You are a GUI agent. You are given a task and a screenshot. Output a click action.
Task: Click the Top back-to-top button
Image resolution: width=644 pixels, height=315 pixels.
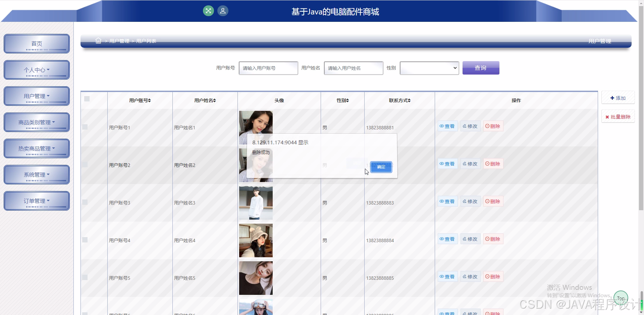pos(621,298)
